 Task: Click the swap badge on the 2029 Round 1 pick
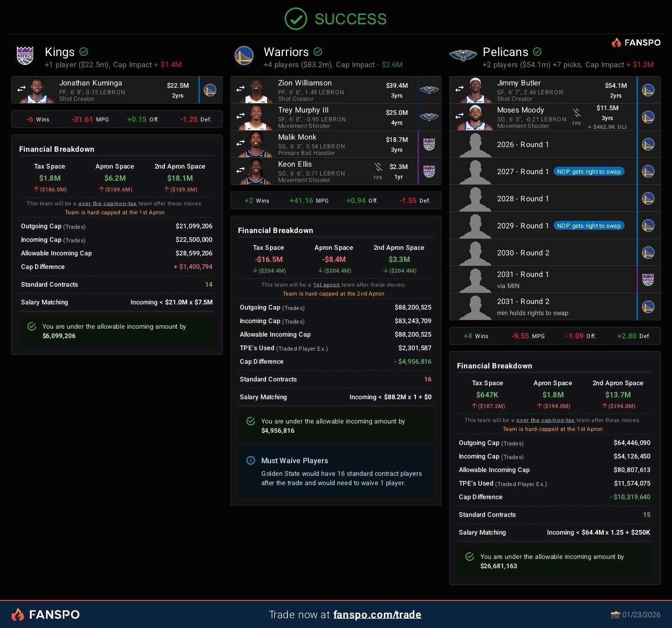(x=589, y=226)
